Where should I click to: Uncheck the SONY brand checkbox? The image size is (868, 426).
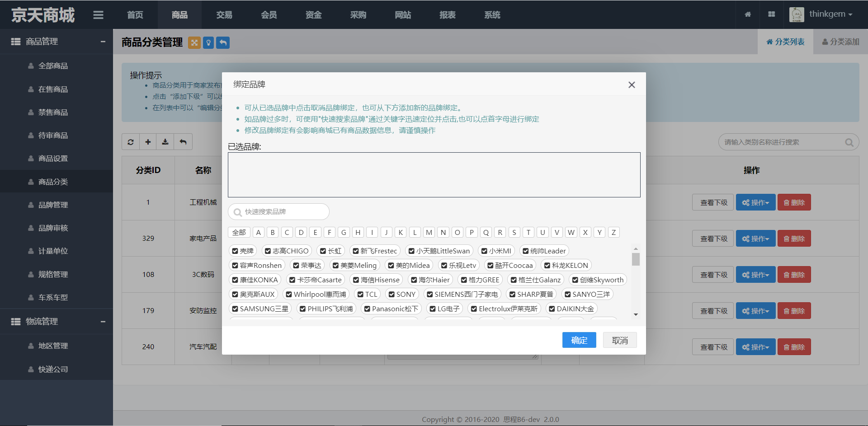[392, 295]
